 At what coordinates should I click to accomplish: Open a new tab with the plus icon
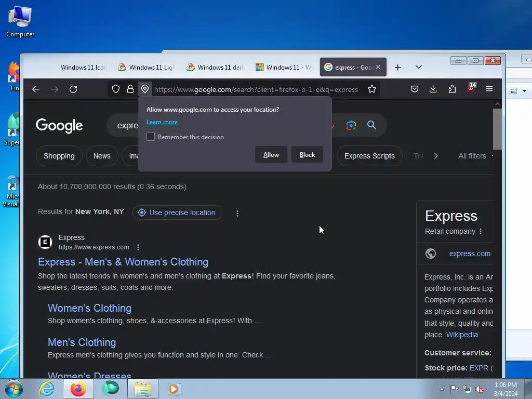tap(397, 68)
